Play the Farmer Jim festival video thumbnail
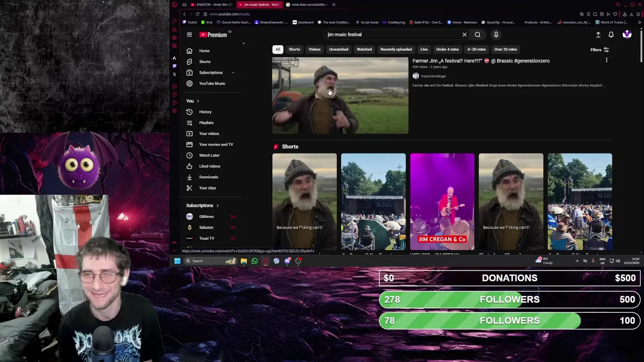Viewport: 644px width, 362px height. tap(340, 96)
